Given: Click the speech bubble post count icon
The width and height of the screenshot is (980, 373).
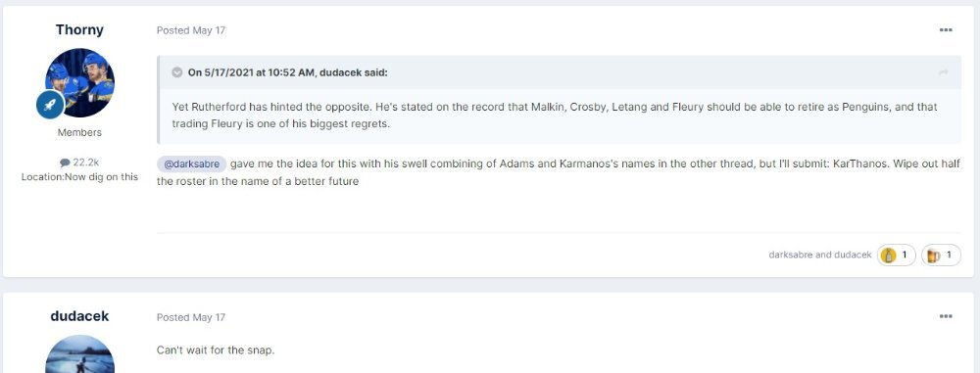Looking at the screenshot, I should pyautogui.click(x=65, y=163).
